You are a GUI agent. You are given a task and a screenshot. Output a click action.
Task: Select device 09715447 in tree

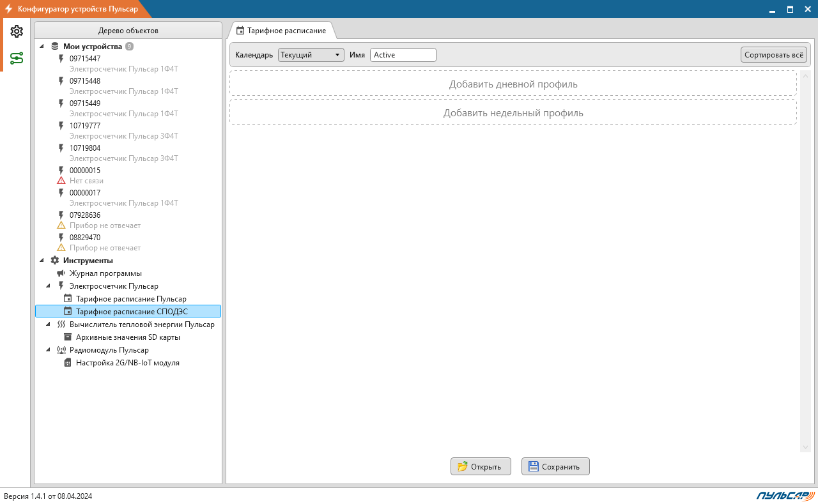(85, 59)
